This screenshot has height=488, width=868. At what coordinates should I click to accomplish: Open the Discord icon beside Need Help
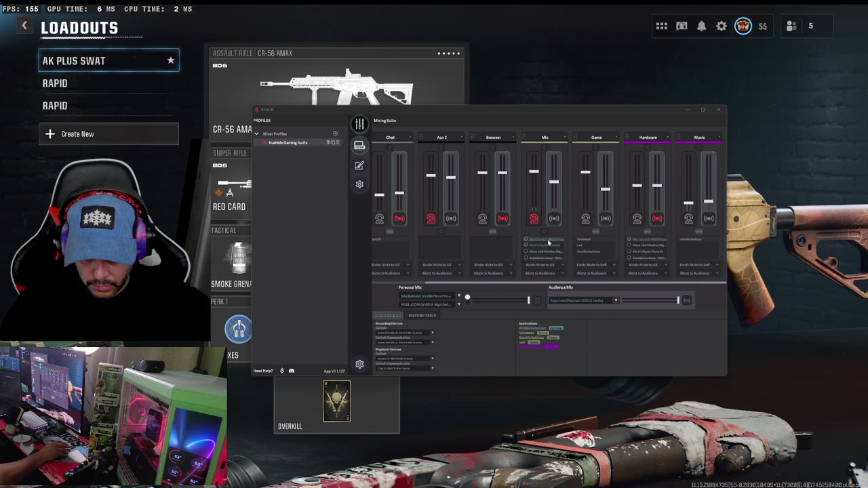[292, 371]
